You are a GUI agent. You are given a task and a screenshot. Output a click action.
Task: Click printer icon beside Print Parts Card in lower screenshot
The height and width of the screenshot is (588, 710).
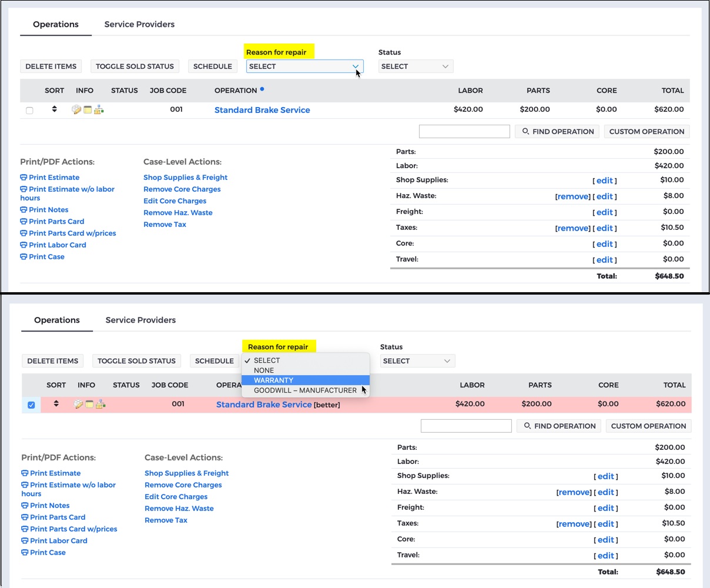(x=25, y=517)
